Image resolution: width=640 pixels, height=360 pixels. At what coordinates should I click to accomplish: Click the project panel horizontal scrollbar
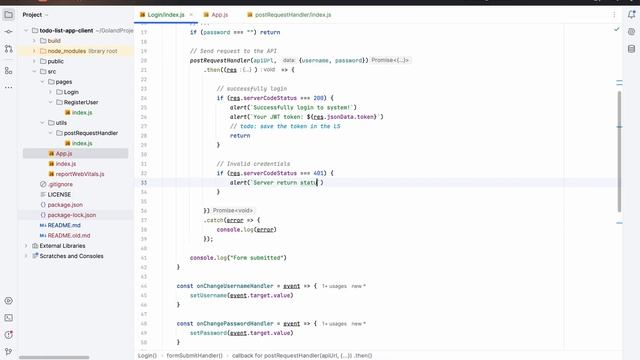(54, 358)
